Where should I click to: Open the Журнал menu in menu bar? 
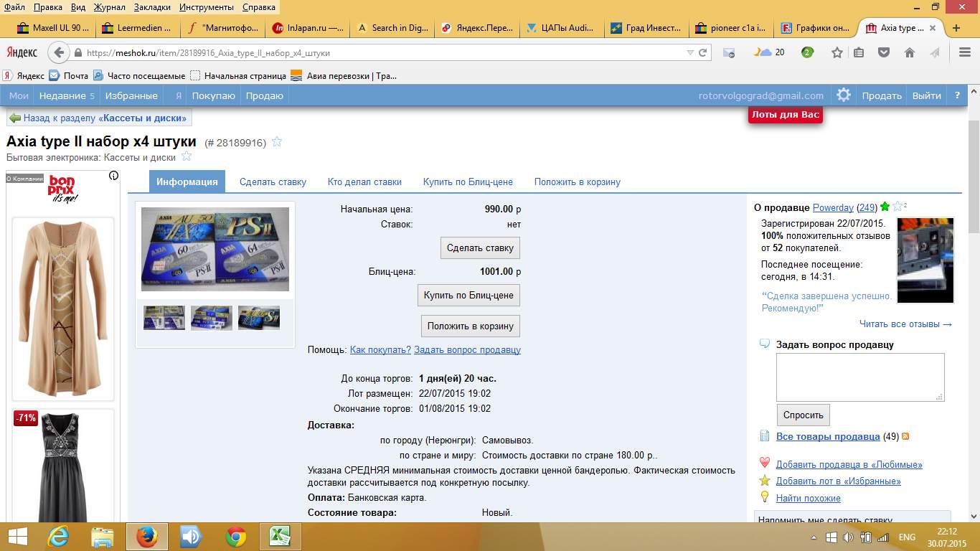[109, 7]
